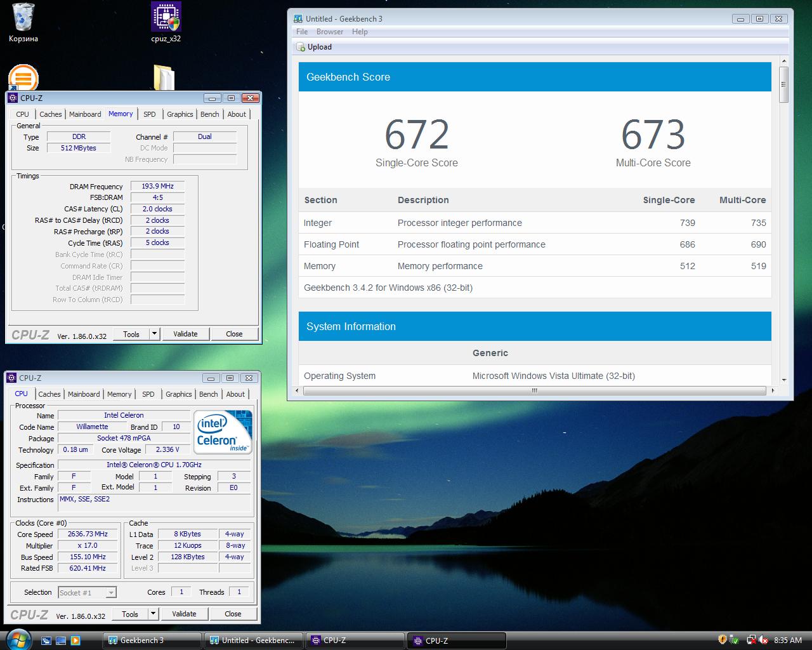Image resolution: width=812 pixels, height=650 pixels.
Task: Select Mainboard tab in lower CPU-Z window
Action: tap(84, 394)
